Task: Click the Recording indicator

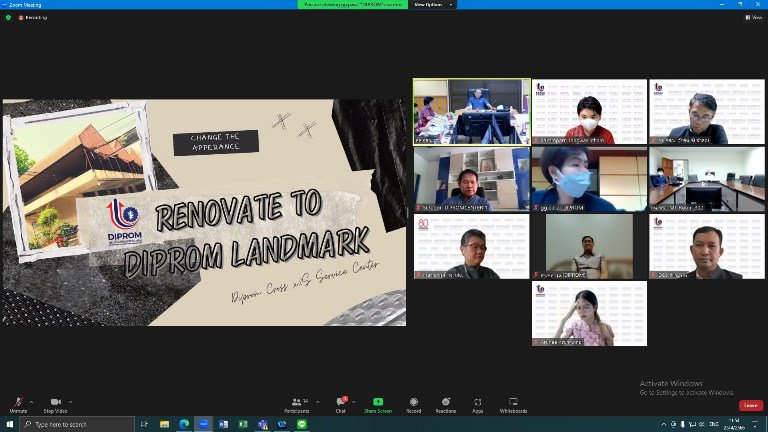Action: (33, 17)
